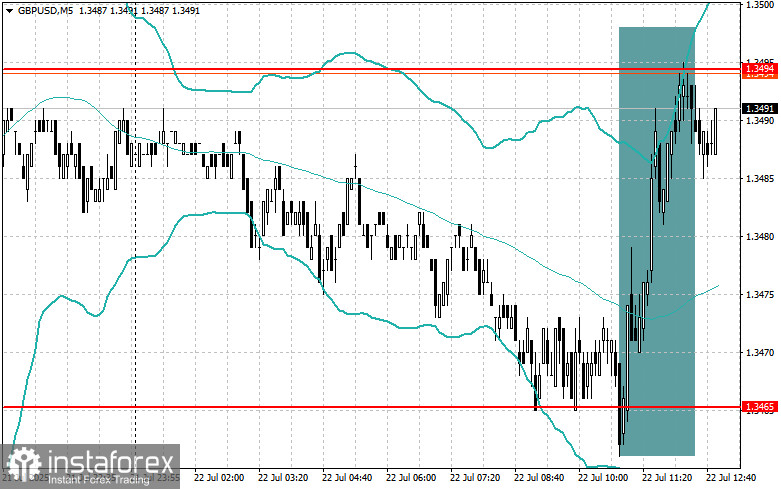Click the 1.3480 price axis label
781x489 pixels.
click(x=760, y=237)
